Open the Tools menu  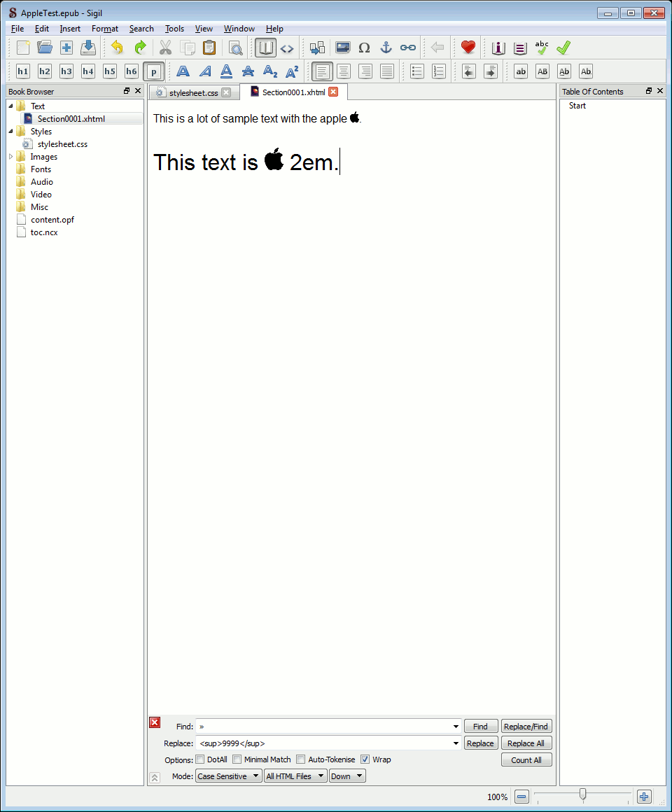click(174, 29)
